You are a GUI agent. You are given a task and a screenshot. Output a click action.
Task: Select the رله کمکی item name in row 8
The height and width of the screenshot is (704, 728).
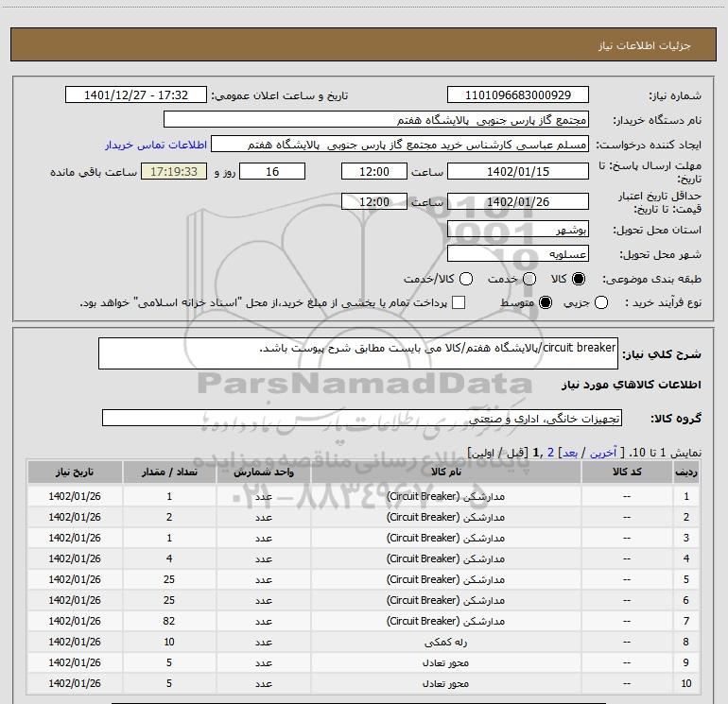point(445,642)
